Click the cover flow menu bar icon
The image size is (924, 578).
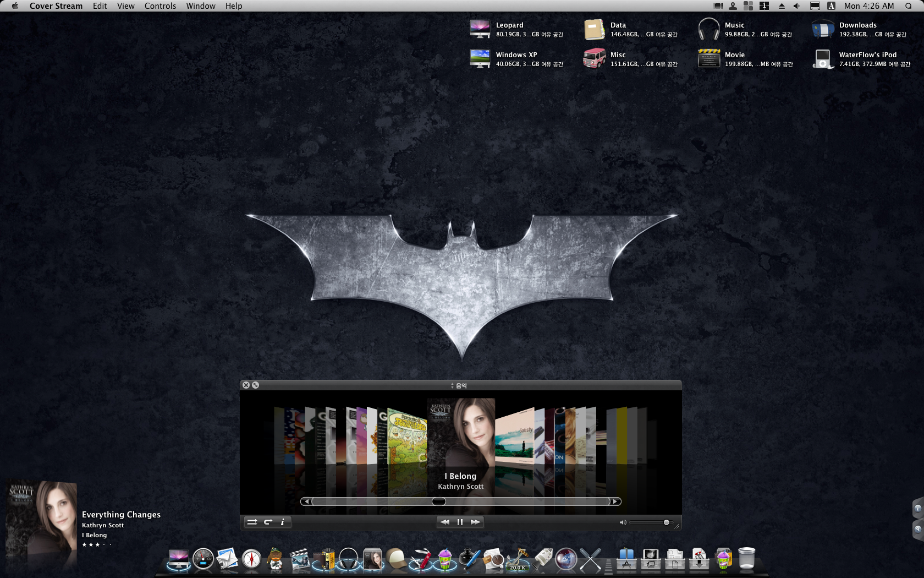click(x=717, y=6)
